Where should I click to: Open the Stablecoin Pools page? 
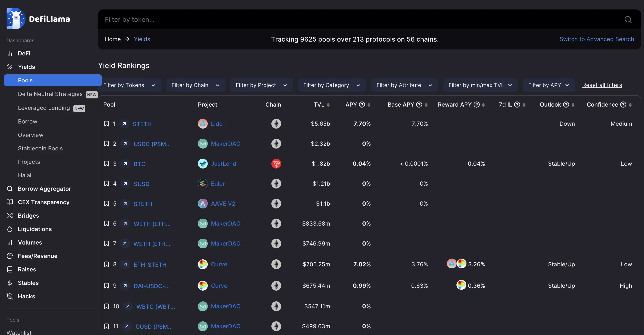[40, 149]
